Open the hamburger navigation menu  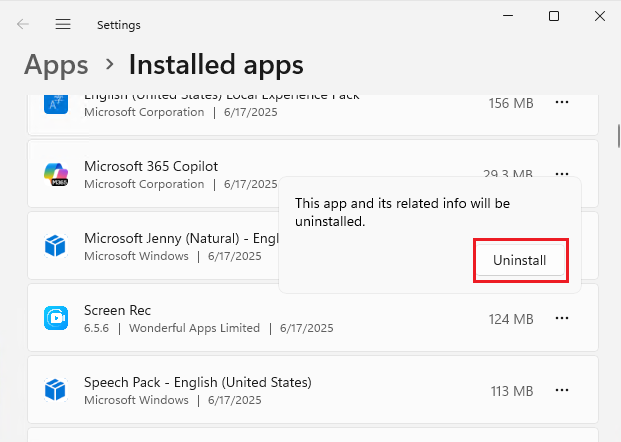point(63,24)
